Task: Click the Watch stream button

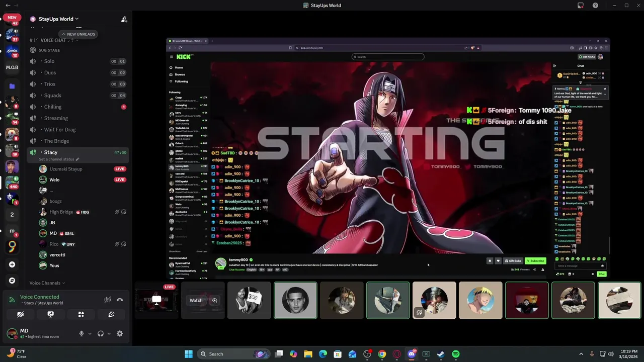Action: point(196,300)
